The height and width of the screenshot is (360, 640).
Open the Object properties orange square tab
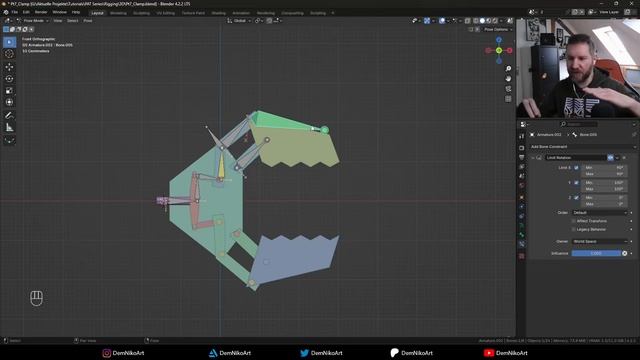click(x=522, y=198)
